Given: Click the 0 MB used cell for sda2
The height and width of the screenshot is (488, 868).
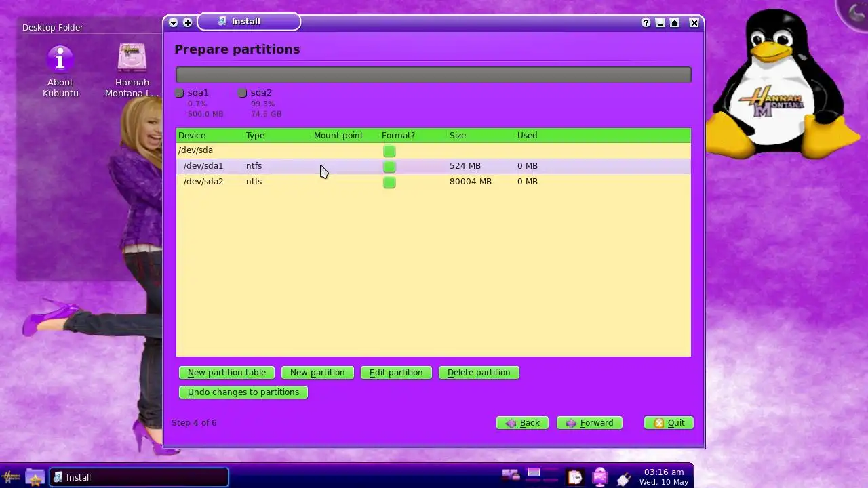Looking at the screenshot, I should click(x=528, y=182).
